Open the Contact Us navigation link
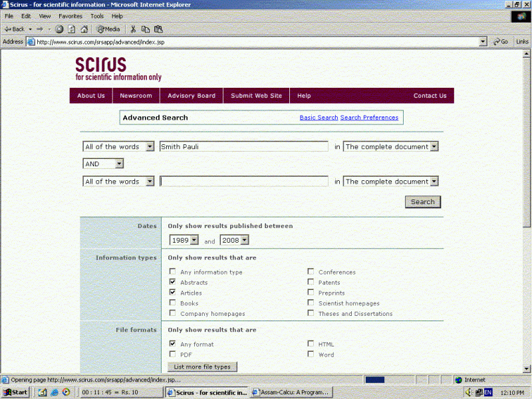 (430, 96)
